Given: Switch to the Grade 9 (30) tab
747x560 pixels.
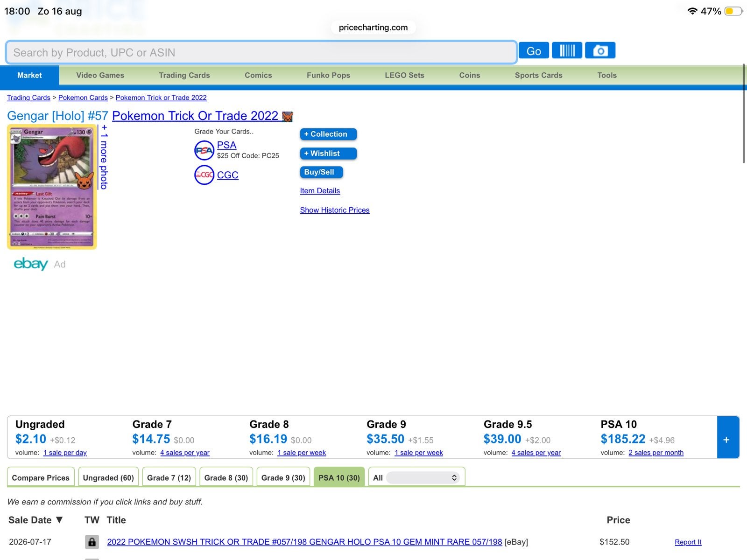Looking at the screenshot, I should tap(283, 477).
